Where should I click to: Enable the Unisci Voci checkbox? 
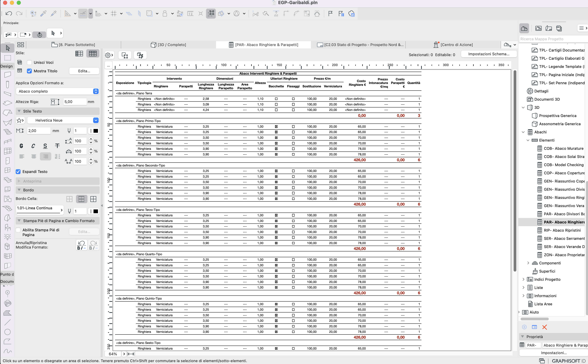click(x=29, y=62)
